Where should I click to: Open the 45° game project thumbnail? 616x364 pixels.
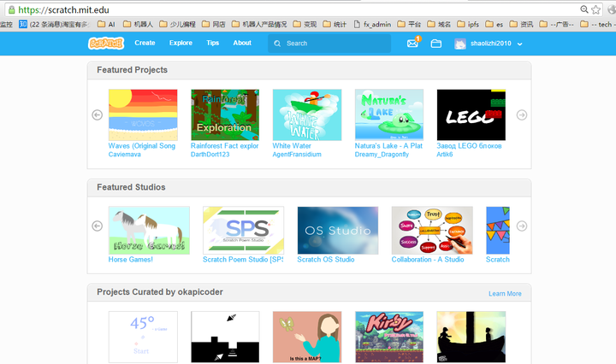point(143,337)
